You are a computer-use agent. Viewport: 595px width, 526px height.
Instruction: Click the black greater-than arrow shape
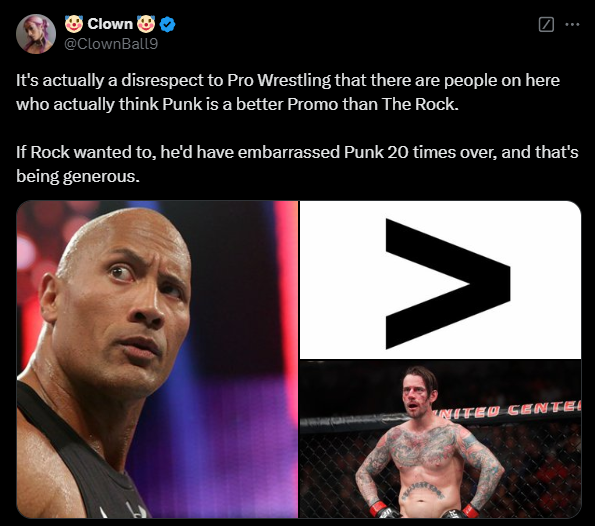click(448, 283)
